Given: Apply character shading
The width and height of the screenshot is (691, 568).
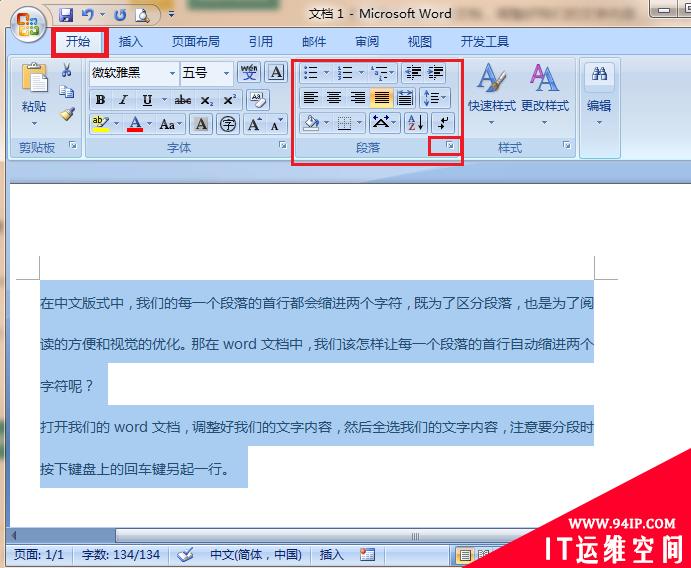Looking at the screenshot, I should click(x=201, y=124).
